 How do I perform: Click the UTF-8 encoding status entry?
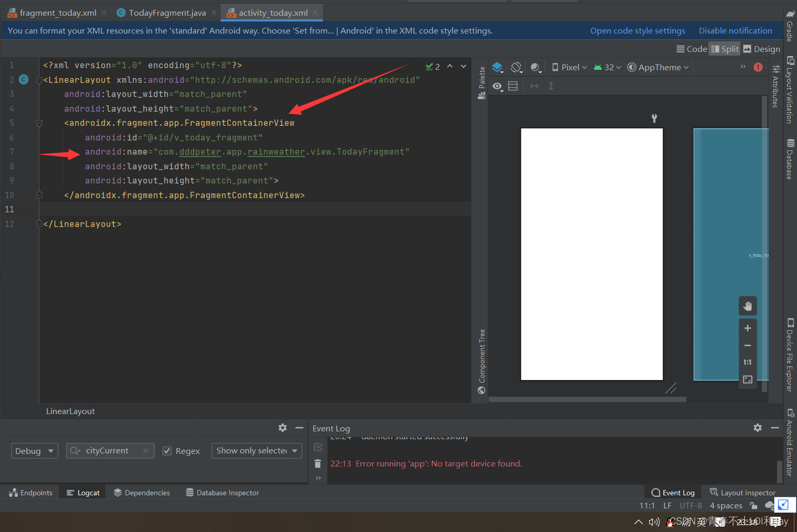[x=691, y=506]
